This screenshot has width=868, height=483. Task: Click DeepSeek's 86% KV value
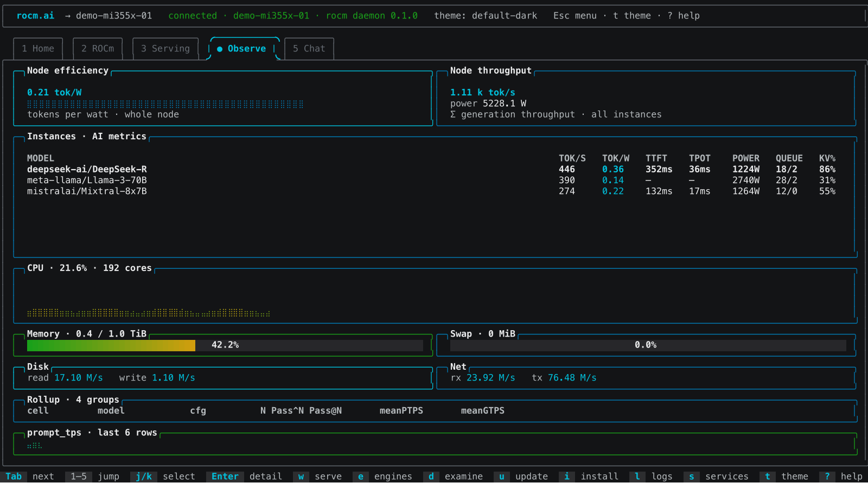tap(827, 169)
